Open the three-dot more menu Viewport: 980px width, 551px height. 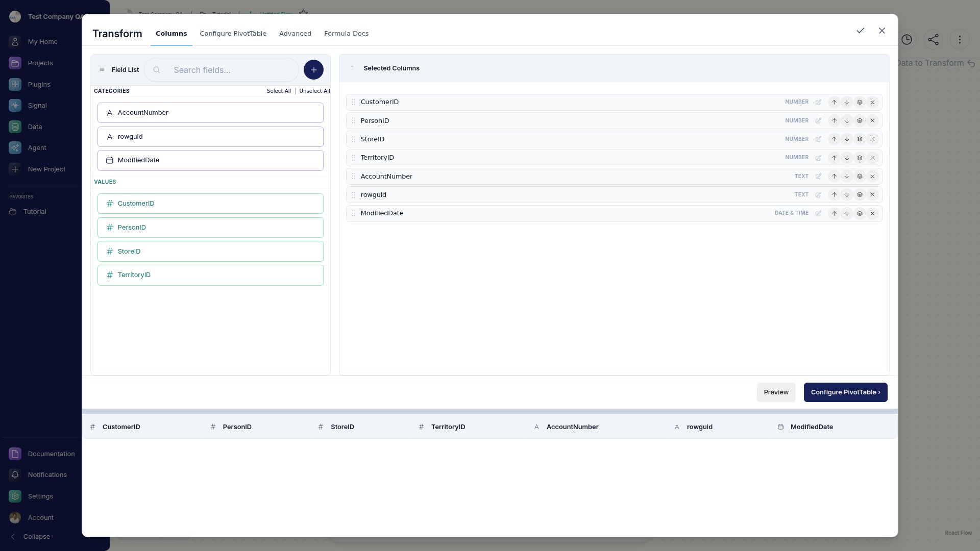tap(960, 40)
